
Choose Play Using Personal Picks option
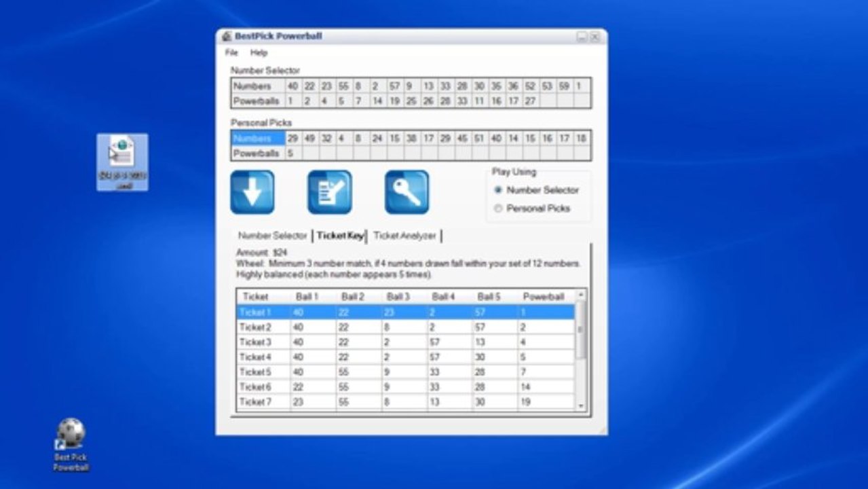point(532,209)
